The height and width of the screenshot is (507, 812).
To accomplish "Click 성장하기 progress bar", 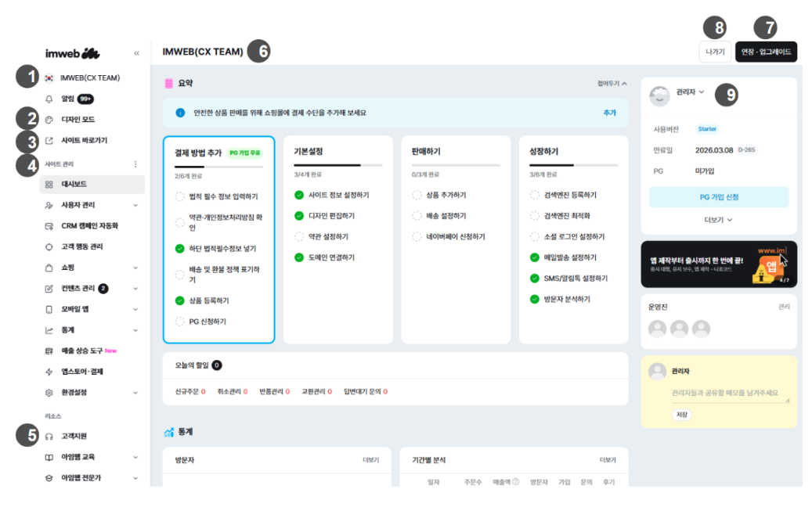I will (x=574, y=165).
